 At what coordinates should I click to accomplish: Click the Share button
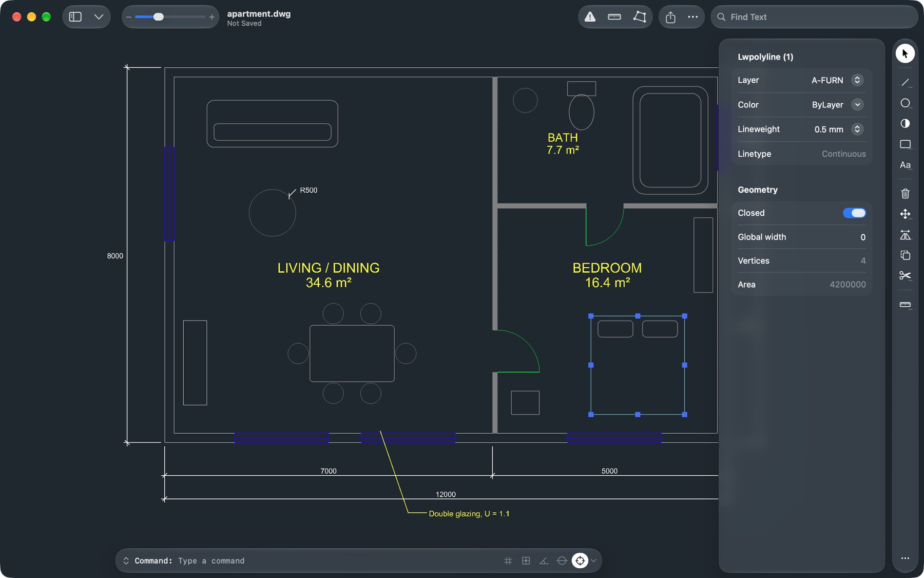click(670, 17)
